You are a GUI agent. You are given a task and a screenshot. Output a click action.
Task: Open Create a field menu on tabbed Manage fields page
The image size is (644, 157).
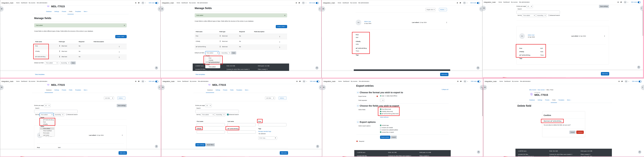click(x=121, y=36)
